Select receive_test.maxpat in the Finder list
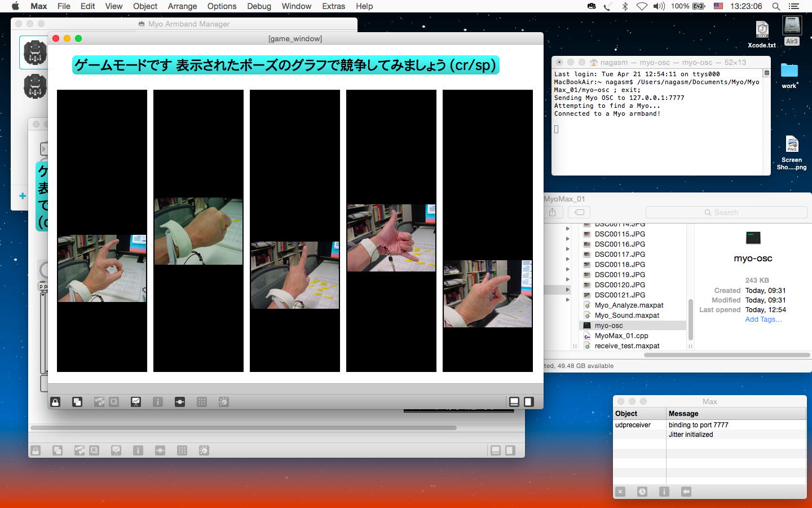This screenshot has width=812, height=508. 626,346
